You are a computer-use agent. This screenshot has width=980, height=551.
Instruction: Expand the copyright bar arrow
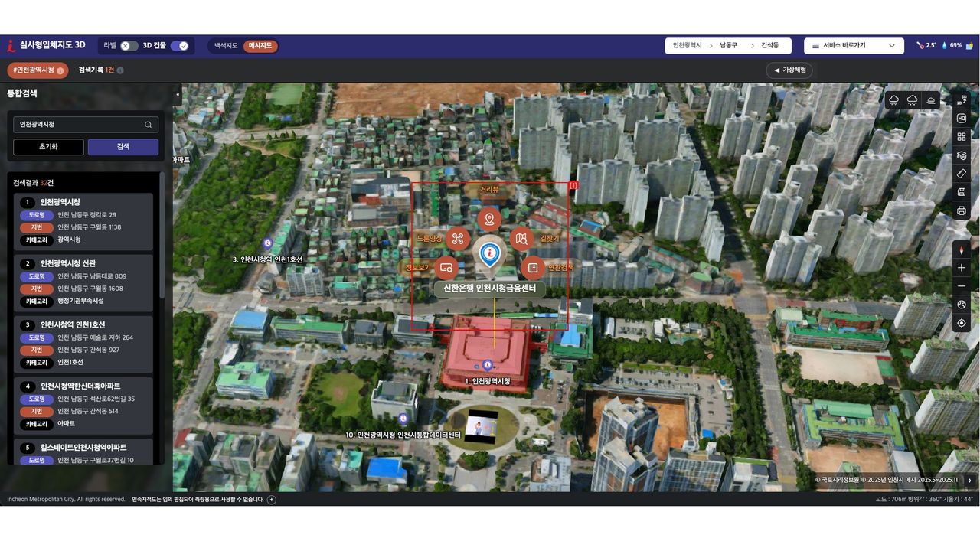970,481
